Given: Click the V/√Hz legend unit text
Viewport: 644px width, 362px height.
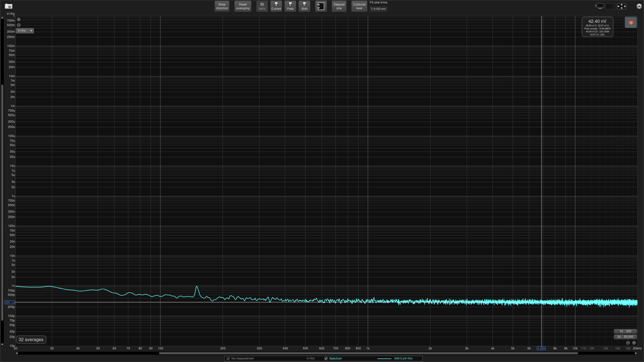Looking at the screenshot, I should 310,359.
